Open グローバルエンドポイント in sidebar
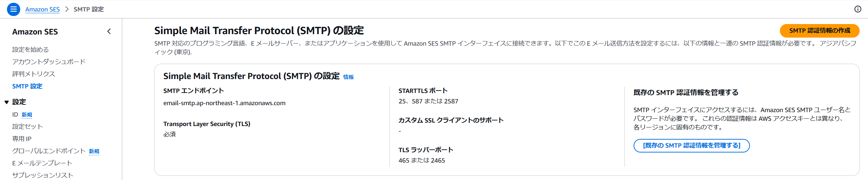 [x=49, y=151]
